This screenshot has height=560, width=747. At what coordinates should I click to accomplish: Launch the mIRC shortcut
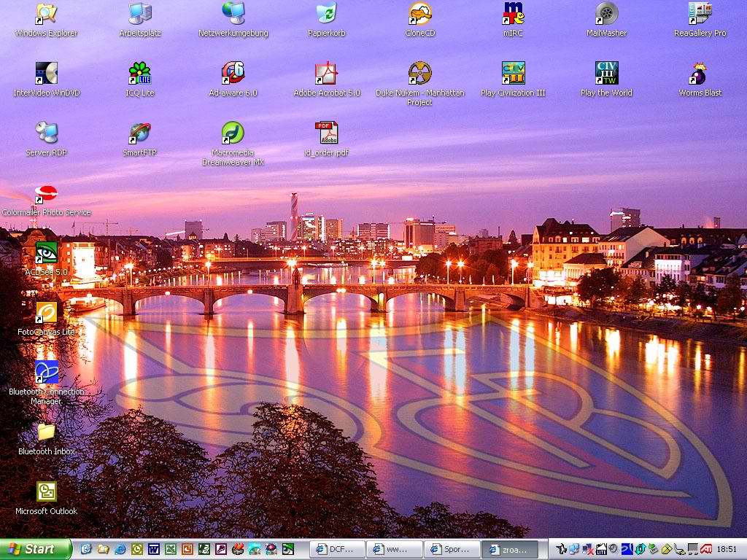[x=513, y=20]
